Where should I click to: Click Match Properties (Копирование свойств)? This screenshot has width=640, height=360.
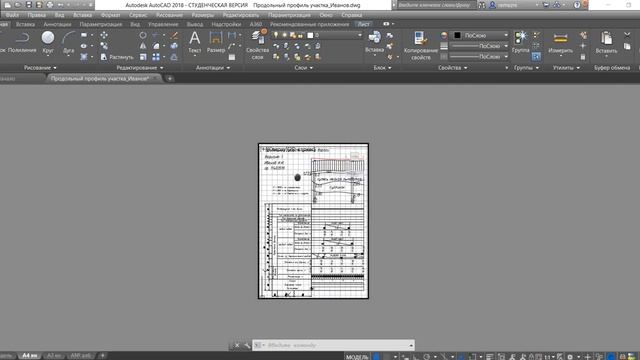click(420, 45)
